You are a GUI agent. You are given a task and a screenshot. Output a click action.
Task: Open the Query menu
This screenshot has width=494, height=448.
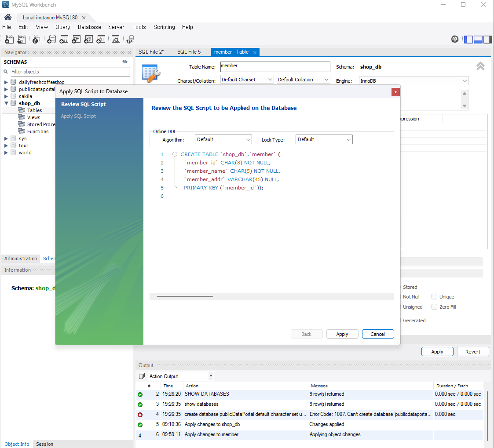click(x=63, y=27)
